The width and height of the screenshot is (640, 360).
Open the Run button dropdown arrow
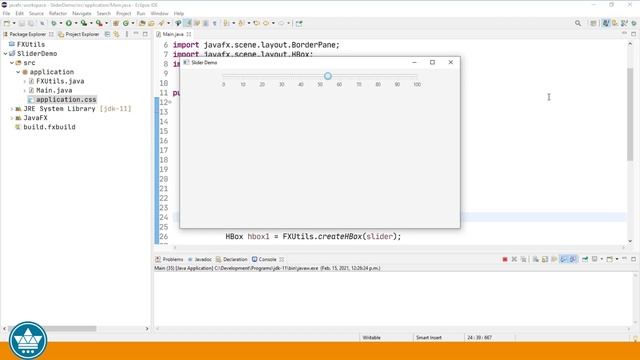point(76,23)
